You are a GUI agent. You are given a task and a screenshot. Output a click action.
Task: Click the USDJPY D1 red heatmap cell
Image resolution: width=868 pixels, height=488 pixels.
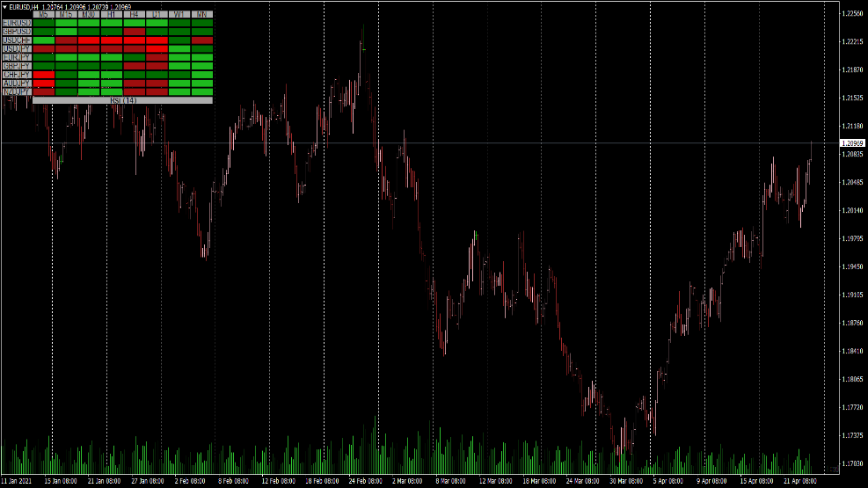[157, 48]
